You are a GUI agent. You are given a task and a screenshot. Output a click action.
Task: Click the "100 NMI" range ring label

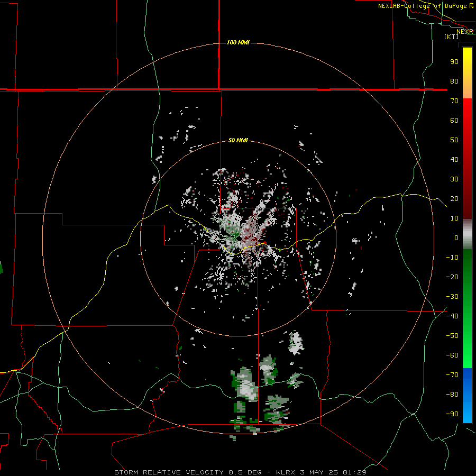[x=238, y=42]
